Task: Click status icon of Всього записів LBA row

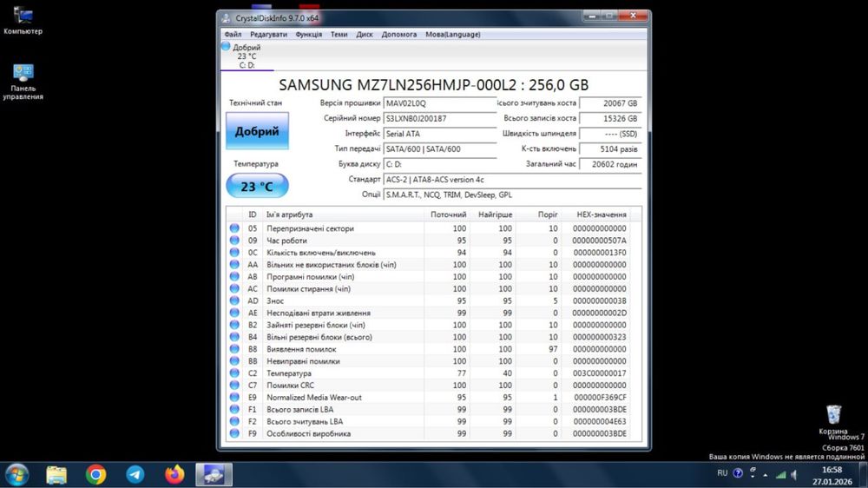Action: coord(234,409)
